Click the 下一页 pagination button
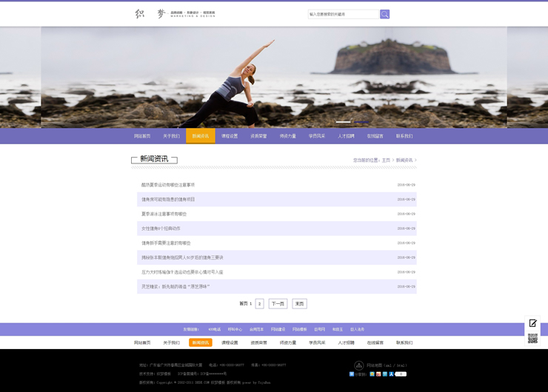 [x=278, y=304]
